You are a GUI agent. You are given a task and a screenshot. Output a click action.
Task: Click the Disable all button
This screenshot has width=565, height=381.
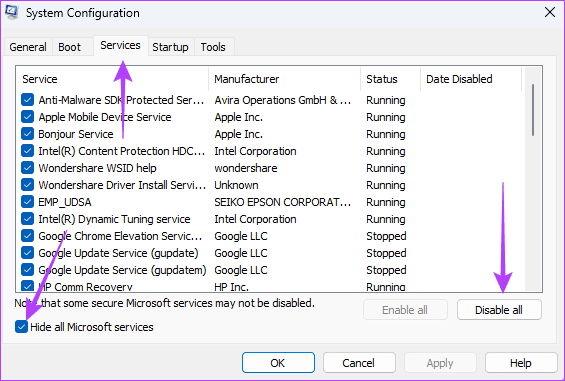499,310
